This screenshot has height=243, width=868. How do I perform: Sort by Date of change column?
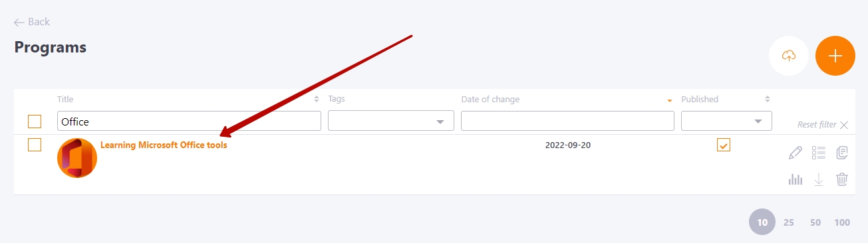click(x=490, y=100)
